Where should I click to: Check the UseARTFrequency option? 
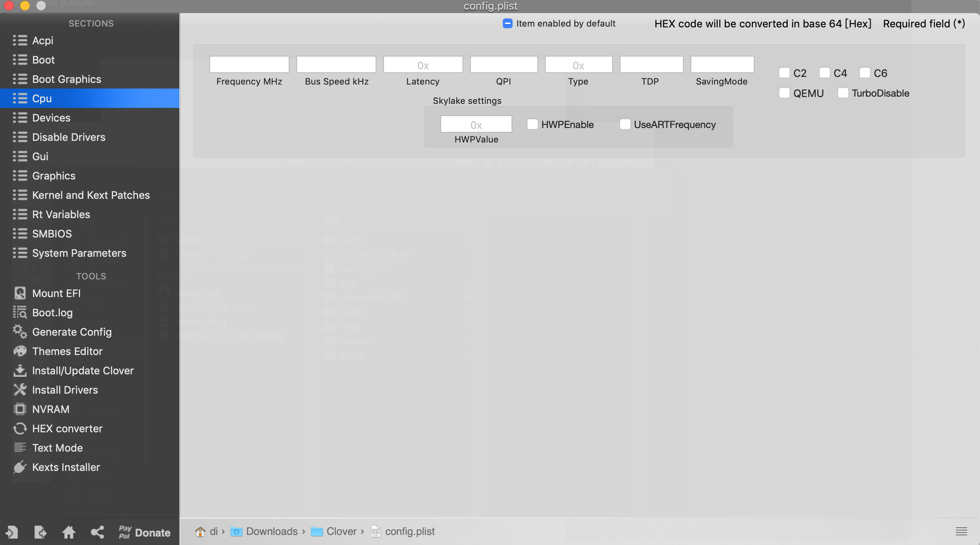[625, 124]
